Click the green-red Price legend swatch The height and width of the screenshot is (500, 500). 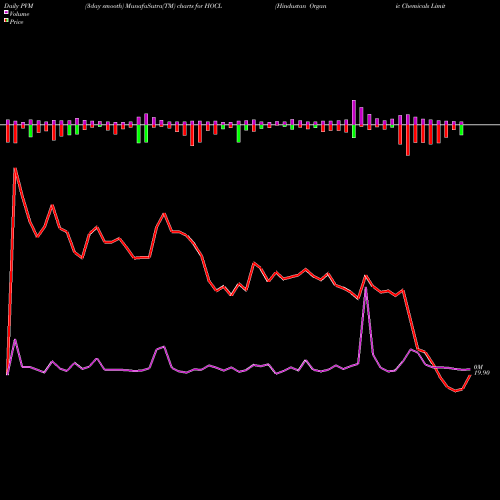[6, 21]
